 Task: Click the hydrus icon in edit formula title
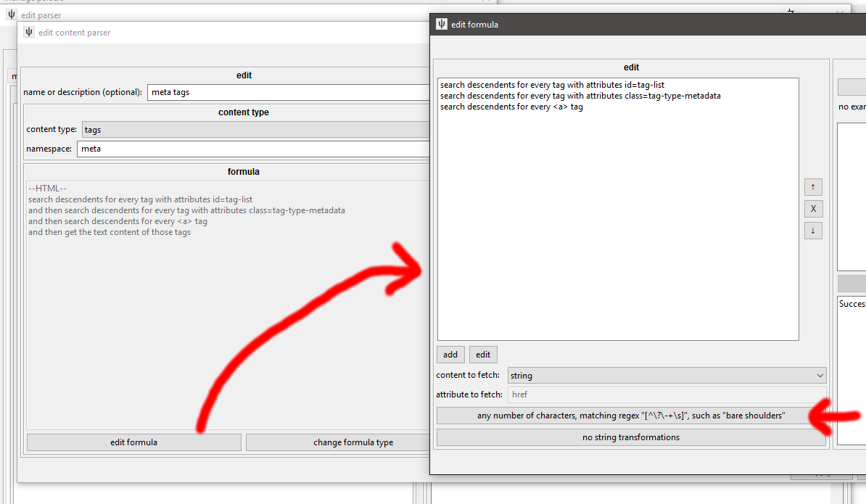441,24
